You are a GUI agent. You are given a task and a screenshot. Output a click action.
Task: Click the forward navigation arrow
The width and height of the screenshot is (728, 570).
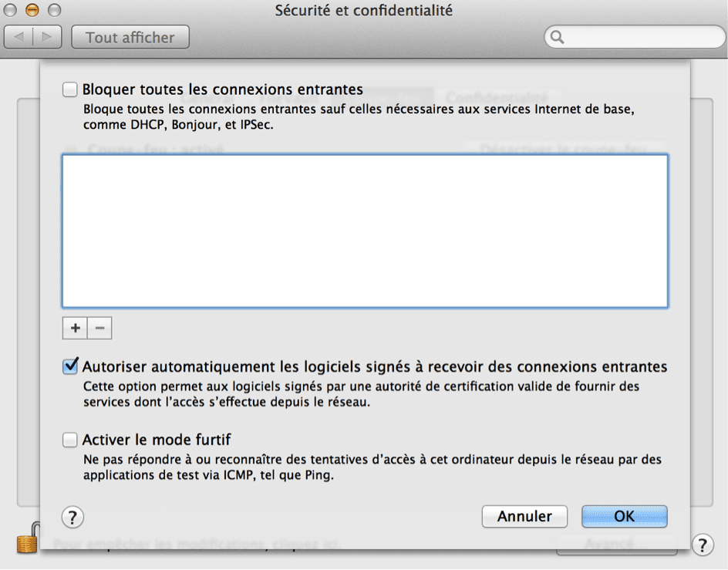pyautogui.click(x=47, y=36)
